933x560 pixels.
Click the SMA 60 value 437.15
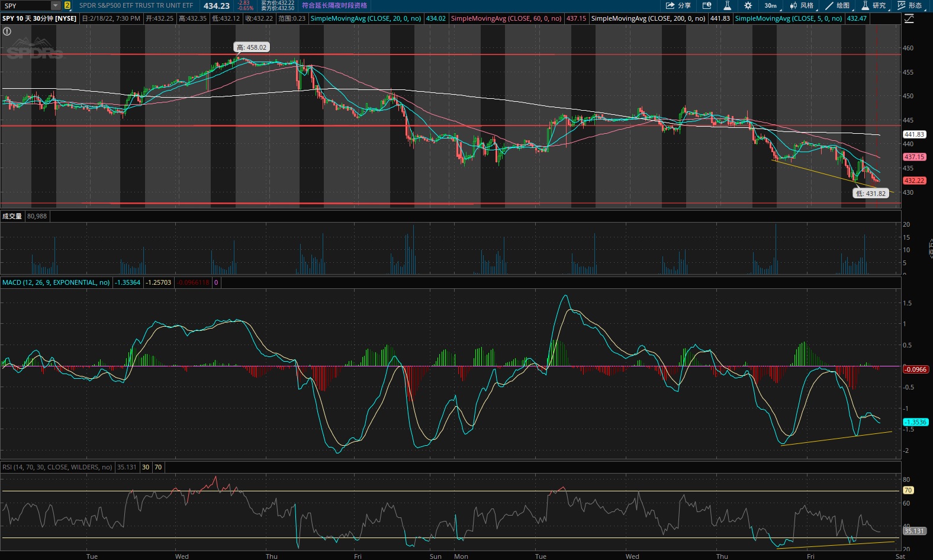(576, 18)
